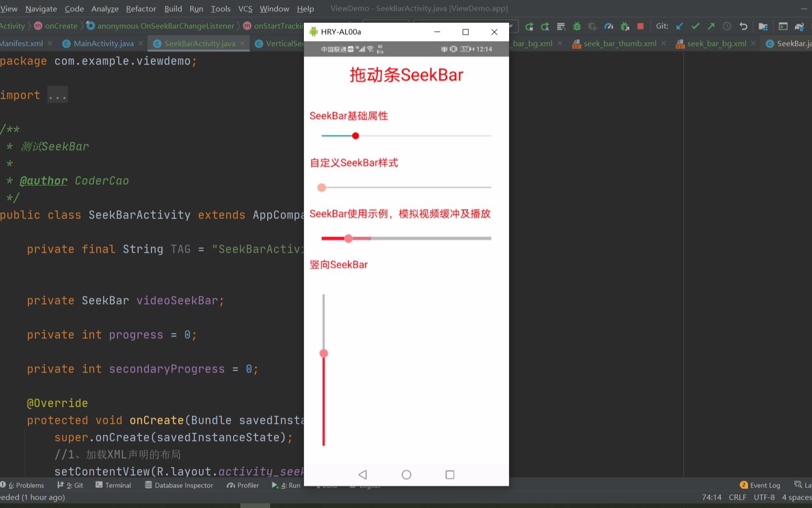Click the Apply Code Changes icon
Screen dimensions: 812x508
tap(561, 26)
